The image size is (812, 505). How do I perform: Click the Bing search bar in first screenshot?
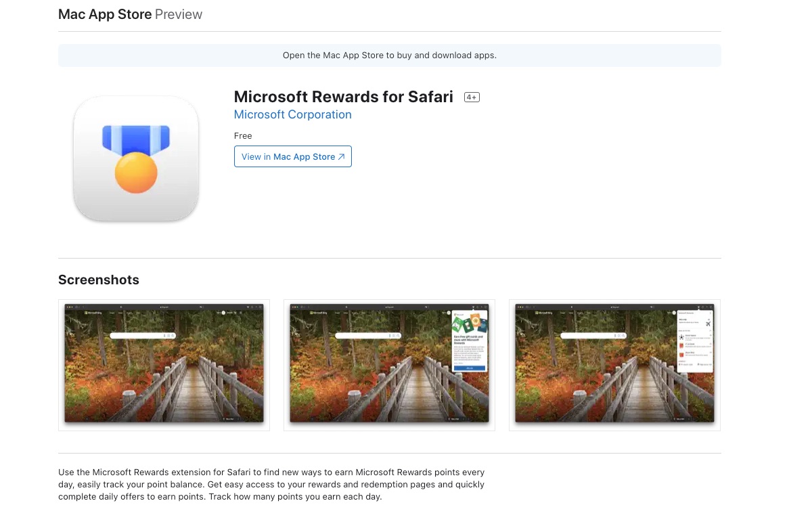coord(143,336)
